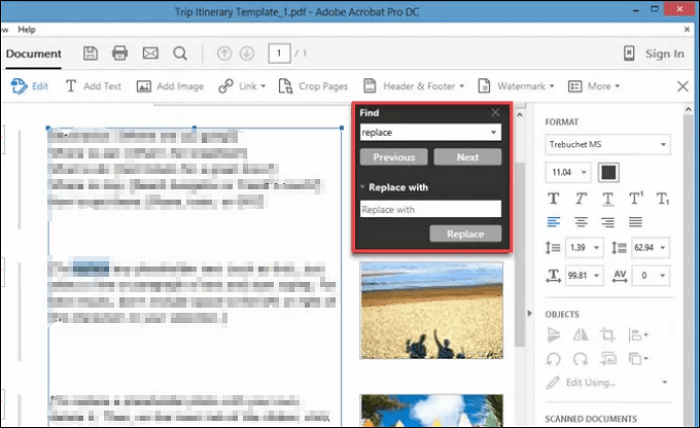Open paragraph spacing 62.94 dropdown
The image size is (700, 428).
pos(650,248)
